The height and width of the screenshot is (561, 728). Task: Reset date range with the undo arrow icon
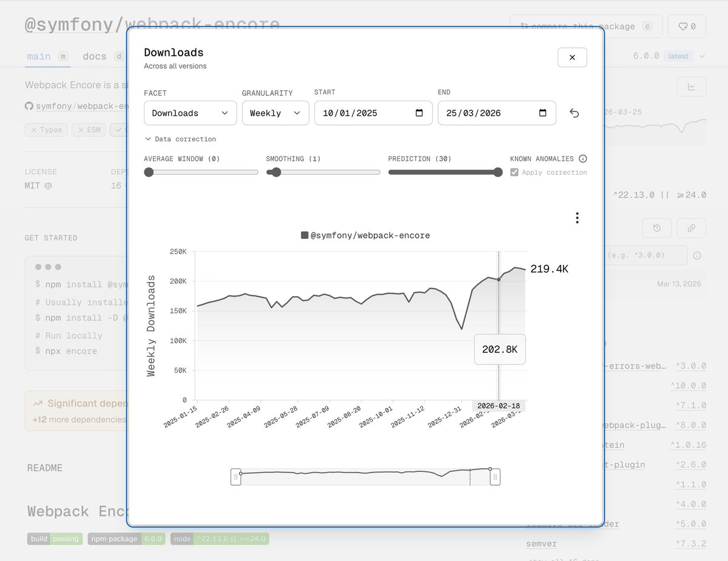pos(575,113)
